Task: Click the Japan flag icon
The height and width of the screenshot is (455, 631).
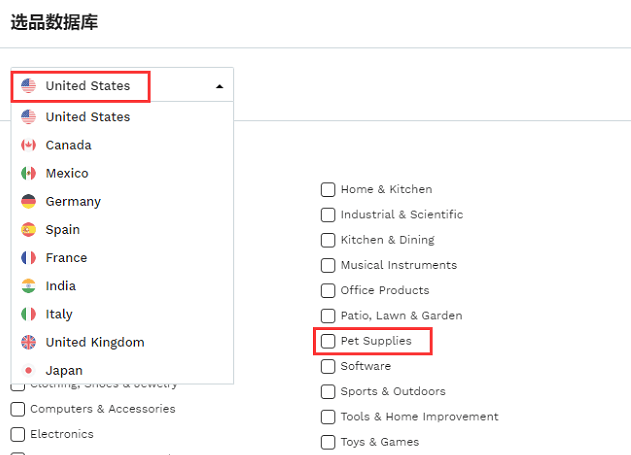Action: point(28,370)
